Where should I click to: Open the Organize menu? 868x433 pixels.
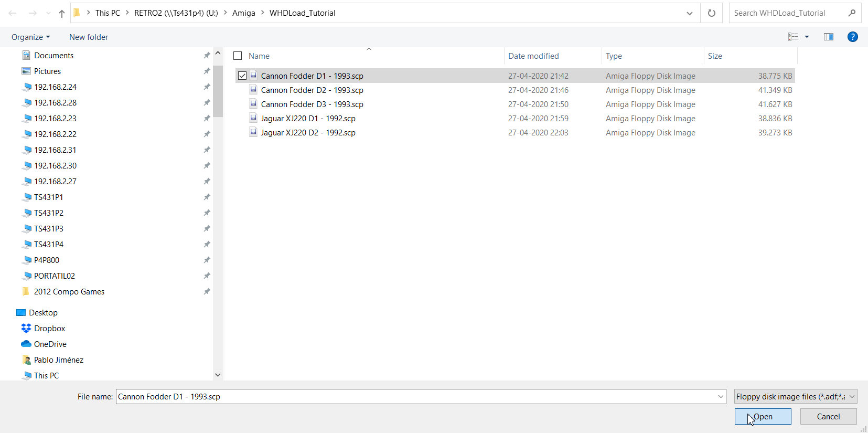31,37
